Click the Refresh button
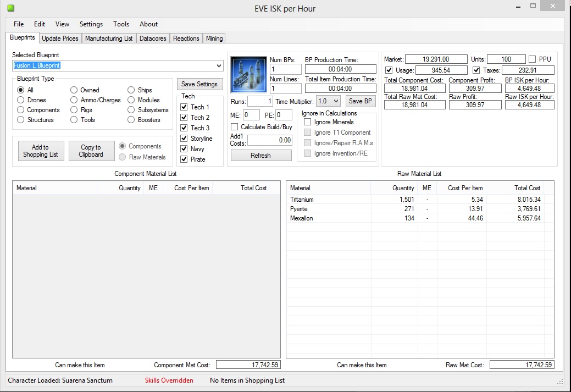 pos(261,156)
